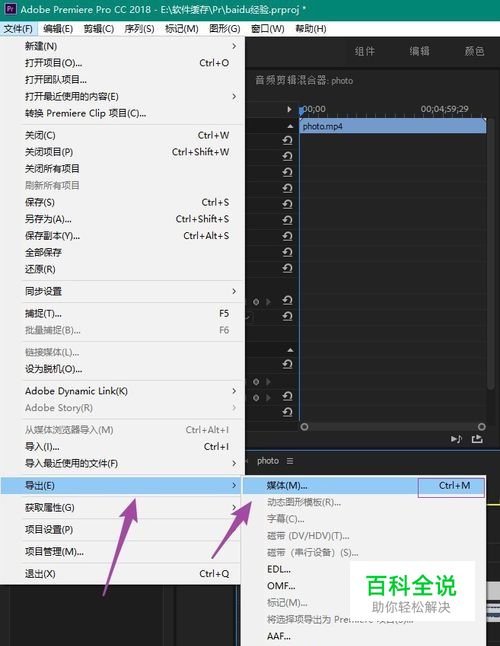The height and width of the screenshot is (646, 500).
Task: Select the photo.mp4 clip bar
Action: [393, 126]
